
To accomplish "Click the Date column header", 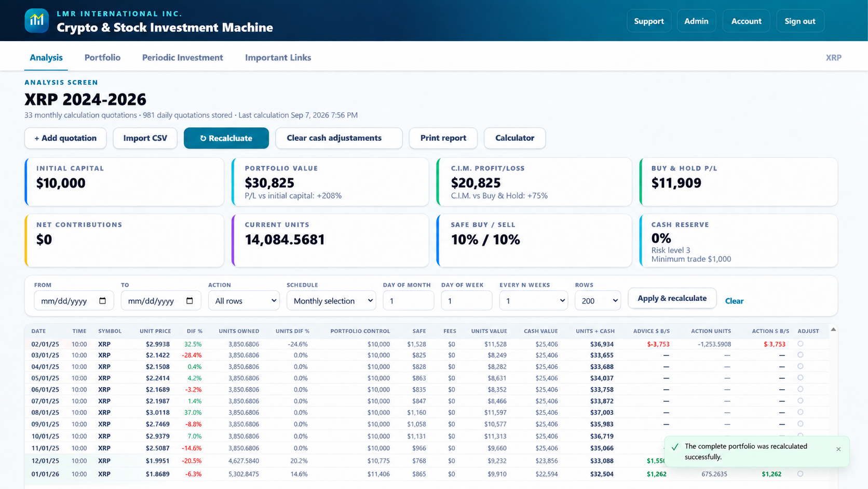I will pyautogui.click(x=38, y=331).
